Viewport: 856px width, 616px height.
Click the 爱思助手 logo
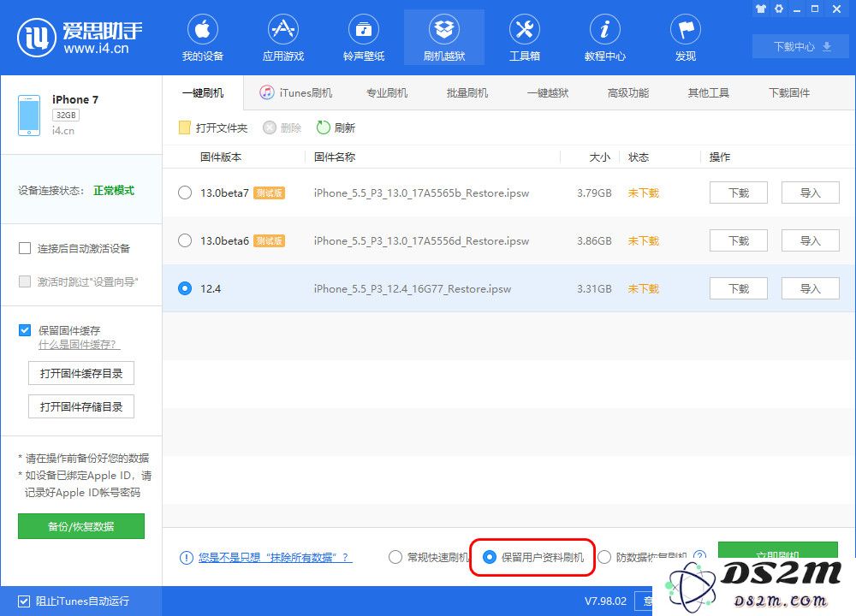pos(80,37)
